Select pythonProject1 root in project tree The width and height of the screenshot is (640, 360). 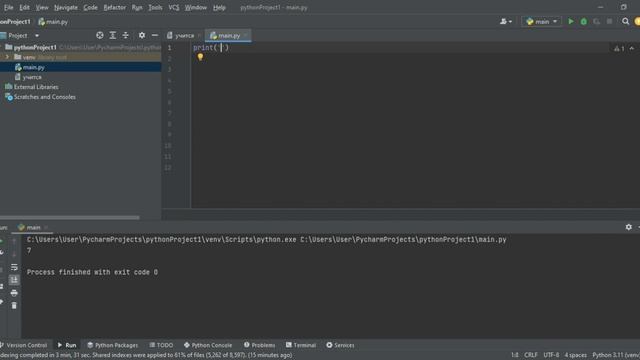tap(35, 47)
